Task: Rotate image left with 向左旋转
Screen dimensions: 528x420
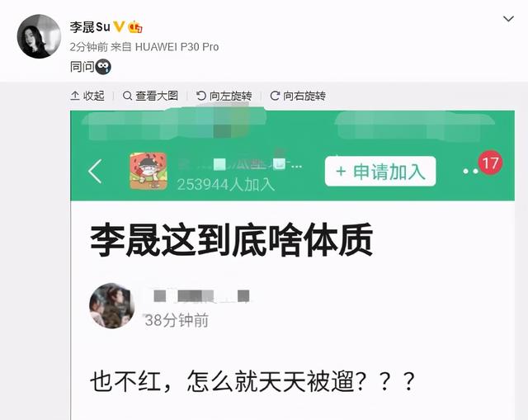Action: coord(224,96)
